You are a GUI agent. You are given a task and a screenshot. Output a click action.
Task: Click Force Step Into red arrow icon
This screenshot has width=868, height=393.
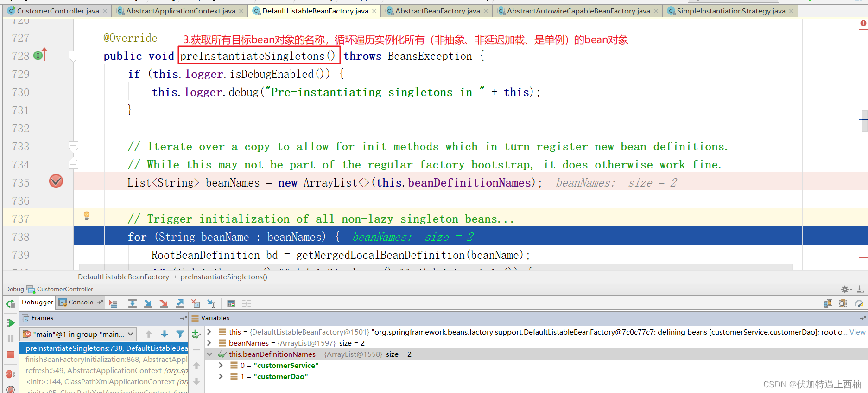pyautogui.click(x=164, y=303)
